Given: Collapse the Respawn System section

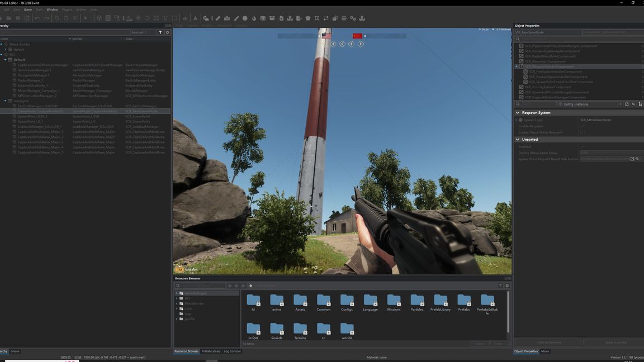Looking at the screenshot, I should point(518,112).
